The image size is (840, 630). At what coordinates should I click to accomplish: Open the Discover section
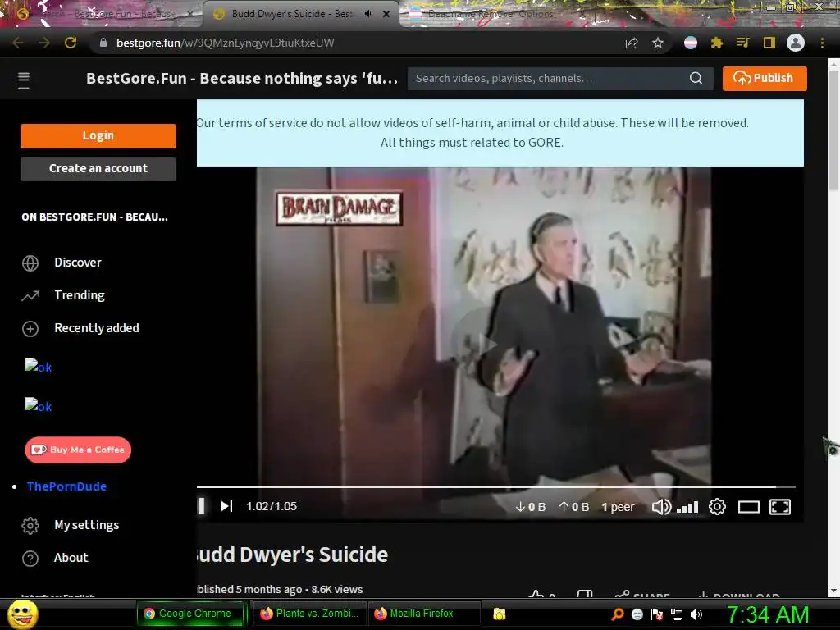click(78, 262)
